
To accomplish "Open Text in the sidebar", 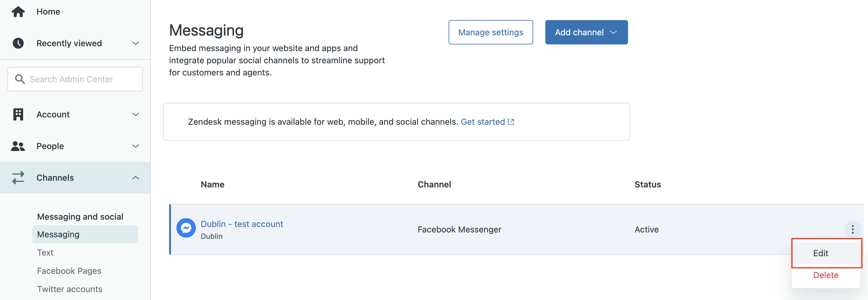I will pos(45,253).
